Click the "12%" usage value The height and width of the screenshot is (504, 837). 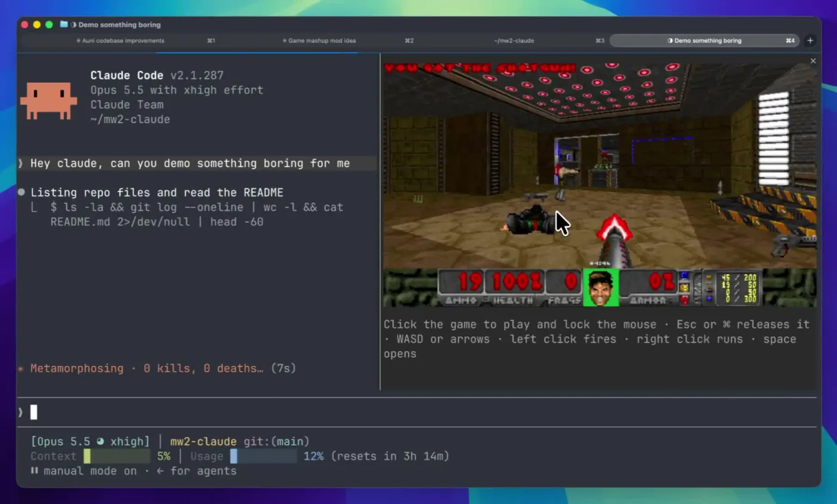pos(313,456)
